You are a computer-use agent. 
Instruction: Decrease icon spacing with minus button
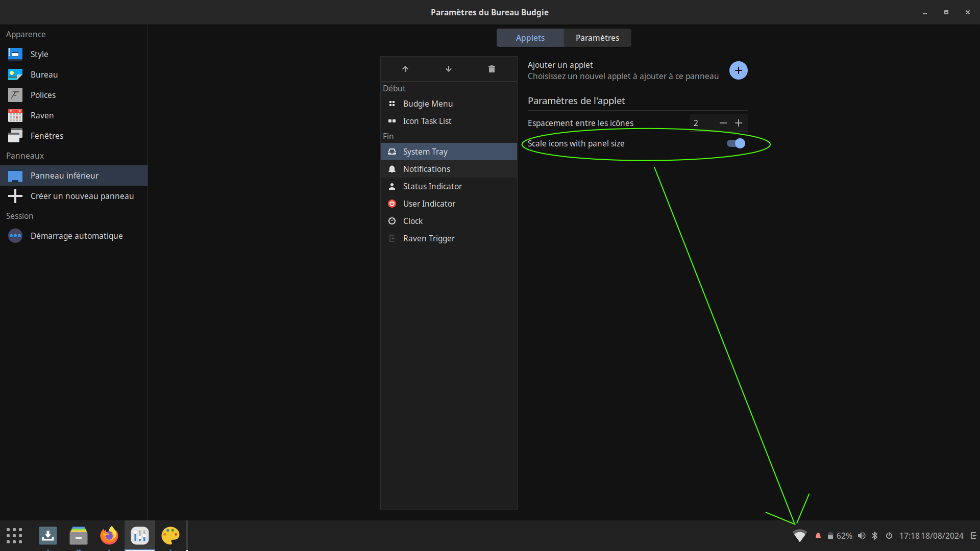pyautogui.click(x=723, y=123)
